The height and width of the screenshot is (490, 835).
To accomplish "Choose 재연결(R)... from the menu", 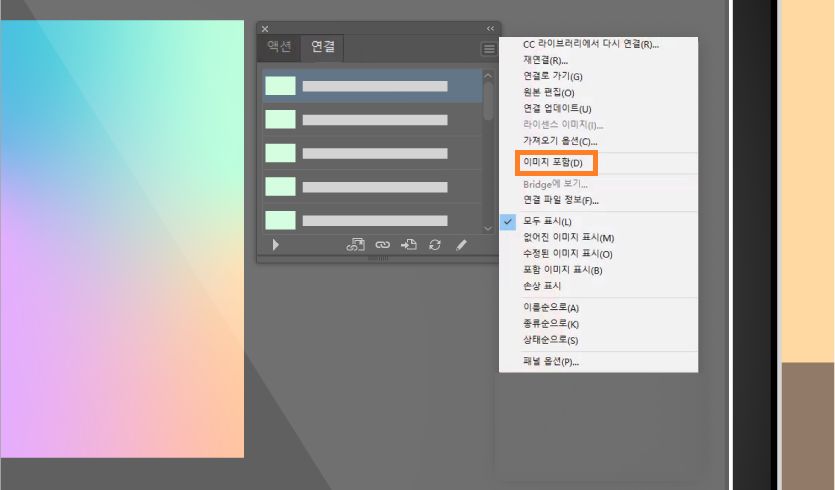I will point(545,60).
